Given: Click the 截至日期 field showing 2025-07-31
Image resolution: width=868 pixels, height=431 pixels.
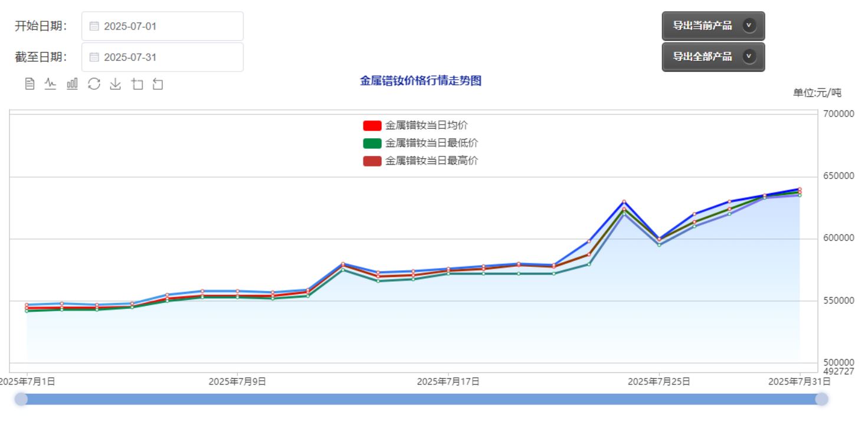Looking at the screenshot, I should tap(162, 57).
